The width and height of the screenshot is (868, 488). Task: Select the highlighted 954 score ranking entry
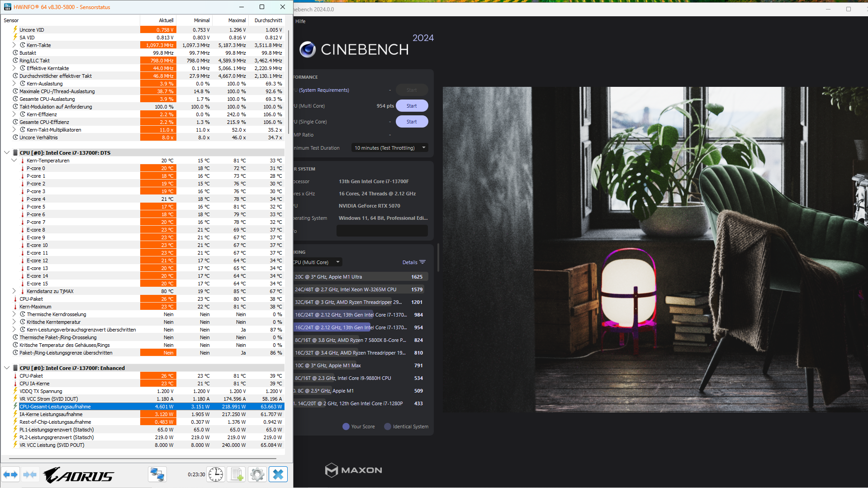click(x=360, y=327)
